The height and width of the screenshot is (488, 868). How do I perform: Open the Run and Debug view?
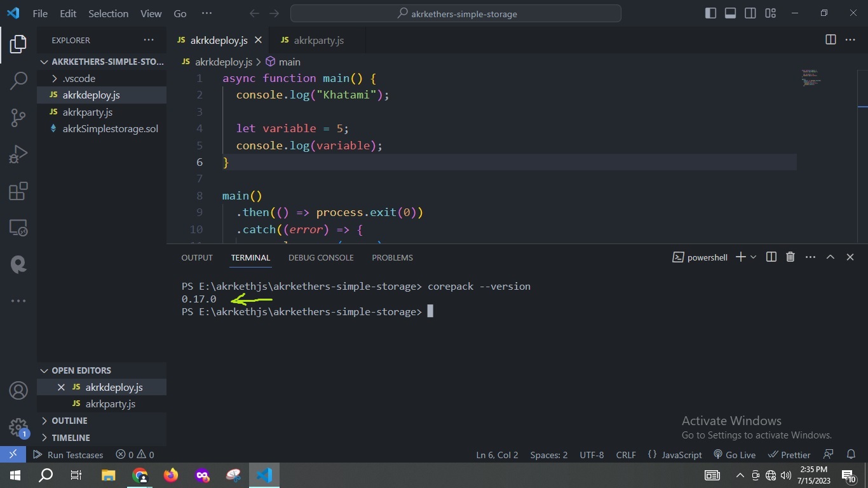18,153
